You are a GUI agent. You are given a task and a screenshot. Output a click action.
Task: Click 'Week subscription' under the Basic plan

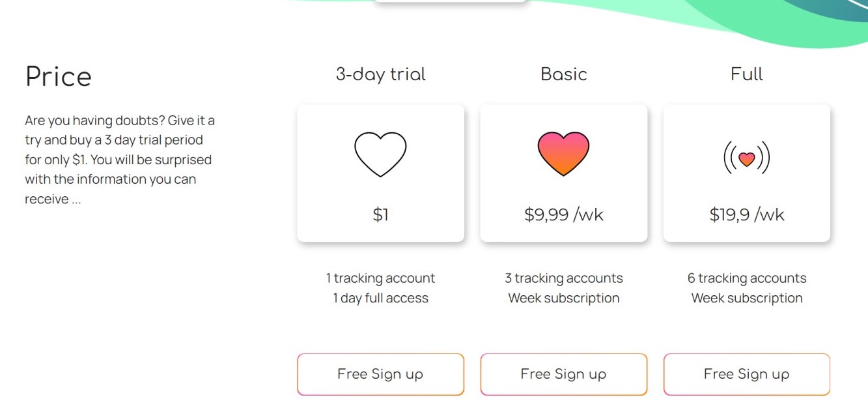[564, 298]
